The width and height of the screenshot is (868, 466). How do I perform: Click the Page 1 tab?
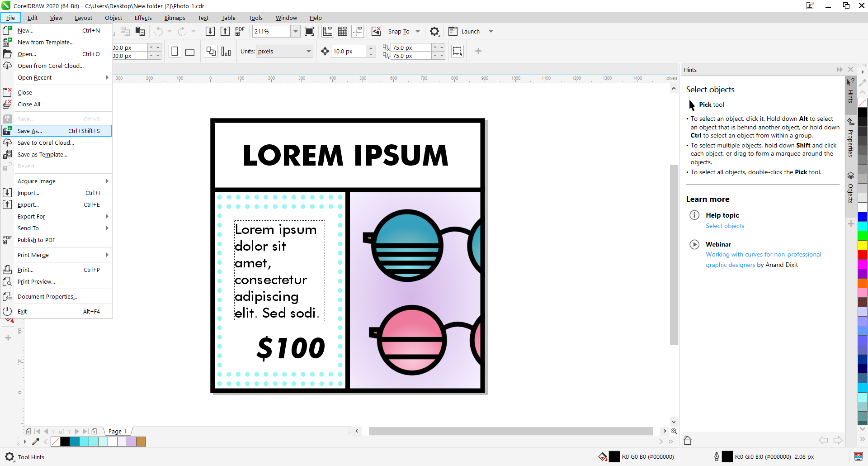click(x=117, y=431)
